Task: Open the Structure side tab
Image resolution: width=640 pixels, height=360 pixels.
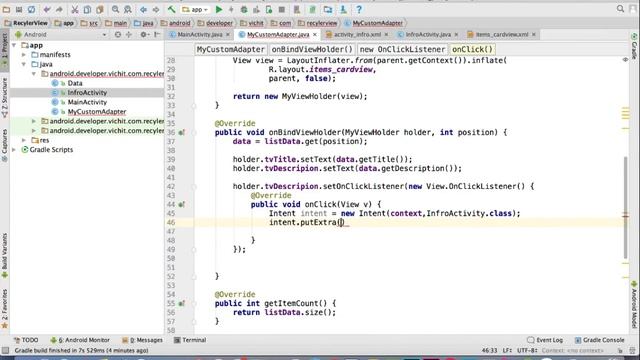Action: (x=4, y=97)
